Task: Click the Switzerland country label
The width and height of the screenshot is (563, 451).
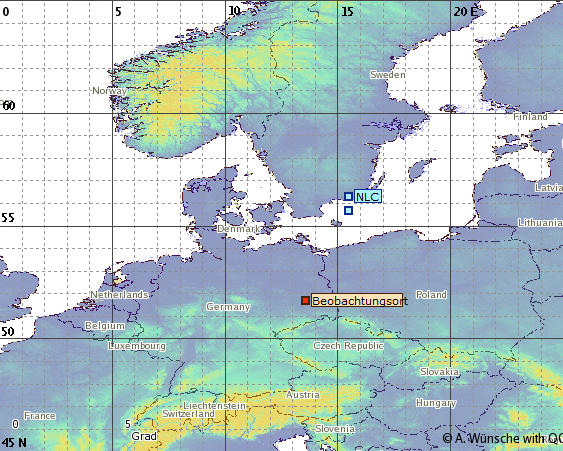Action: [189, 414]
